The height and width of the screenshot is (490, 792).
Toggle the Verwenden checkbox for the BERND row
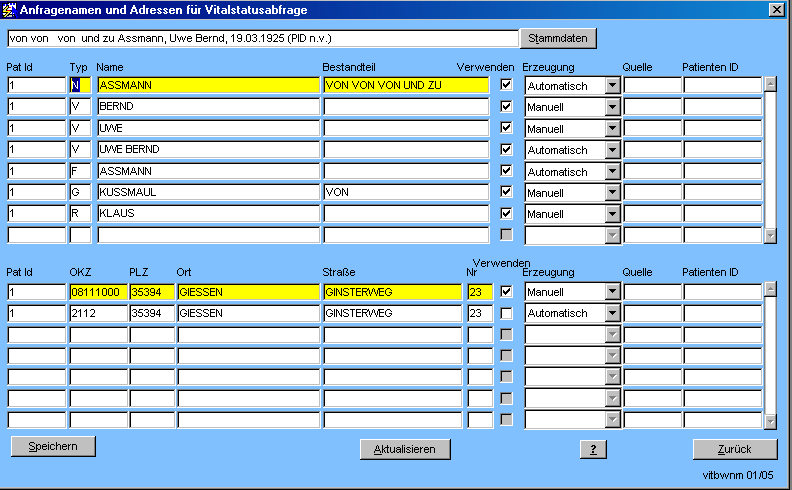(x=506, y=106)
